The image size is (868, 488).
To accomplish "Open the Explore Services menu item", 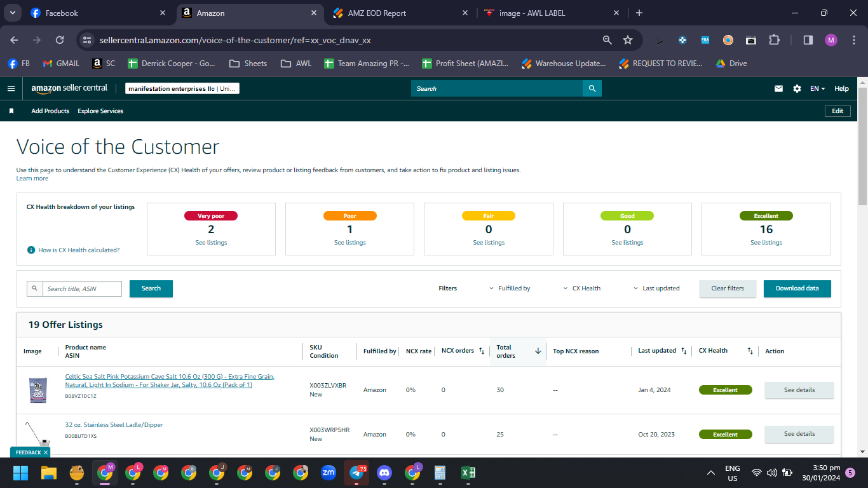I will point(100,111).
